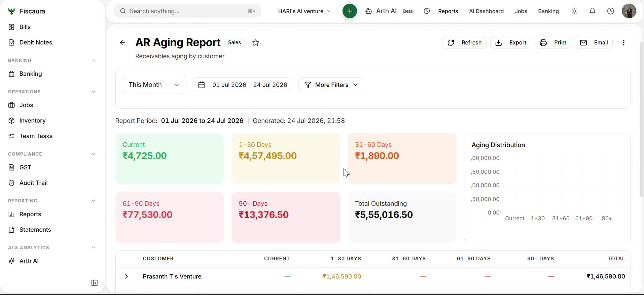Screen dimensions: 644x295
Task: Open the date range picker 01 Jul 2026
Action: pos(242,85)
